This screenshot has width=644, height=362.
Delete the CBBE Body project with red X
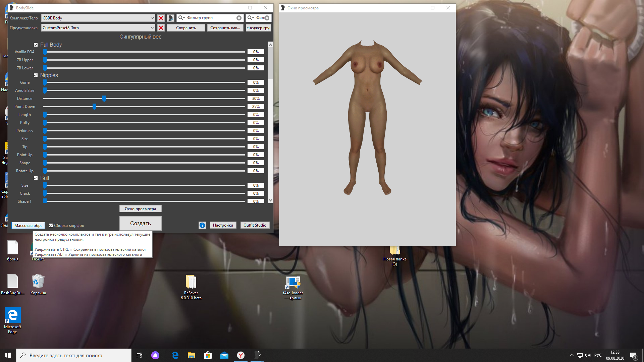click(x=161, y=18)
